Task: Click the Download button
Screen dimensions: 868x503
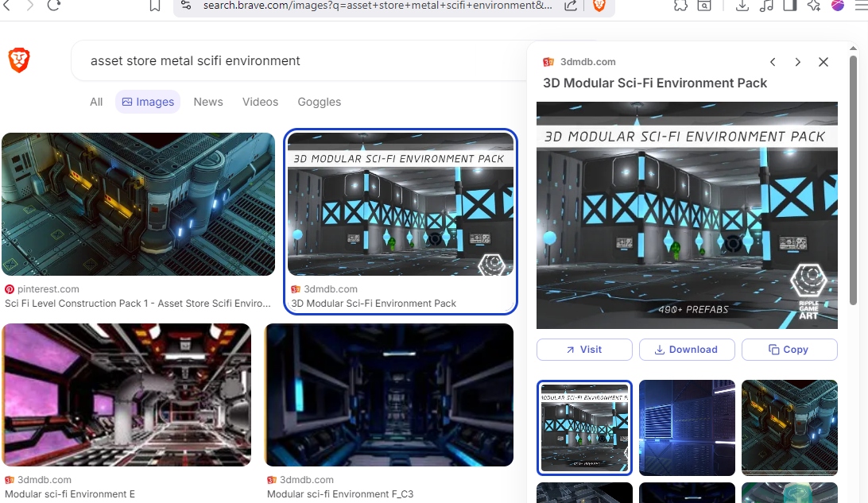Action: 687,350
